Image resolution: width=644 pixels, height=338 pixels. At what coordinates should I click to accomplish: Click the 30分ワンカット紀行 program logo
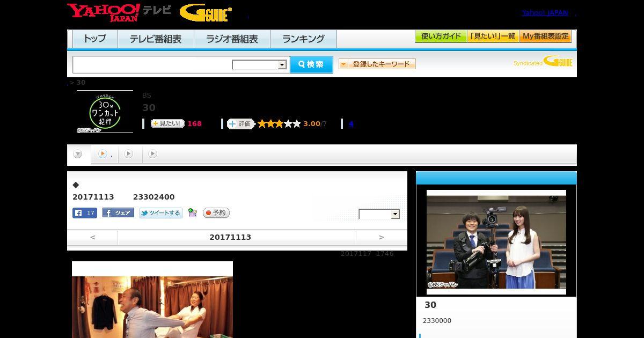click(x=105, y=112)
